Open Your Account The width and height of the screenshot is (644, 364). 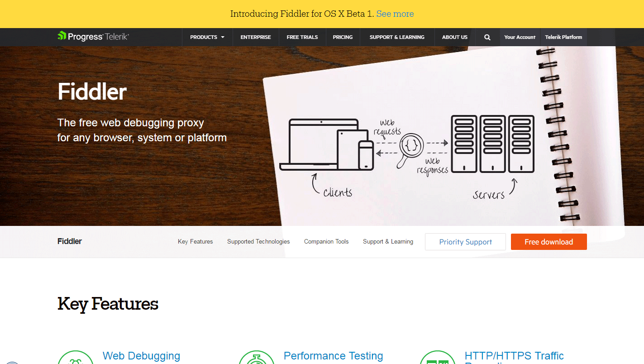[520, 37]
